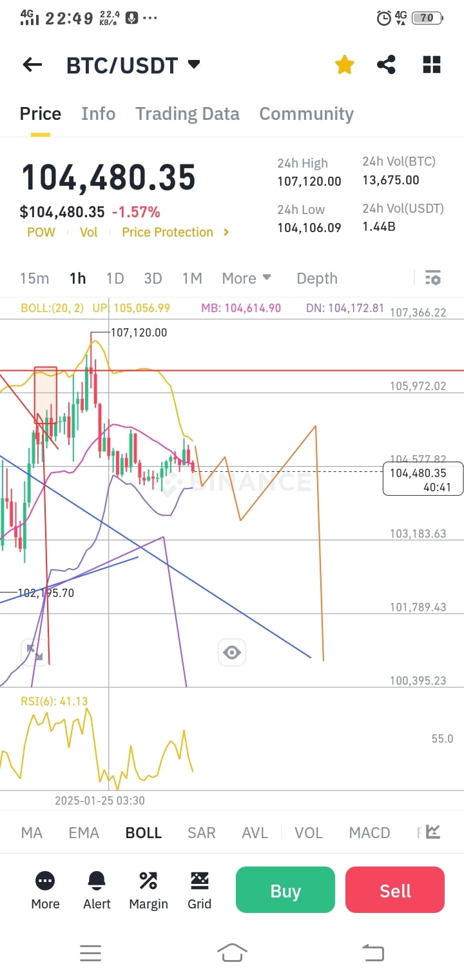The image size is (464, 980).
Task: Expand the More timeframes dropdown
Action: (246, 279)
